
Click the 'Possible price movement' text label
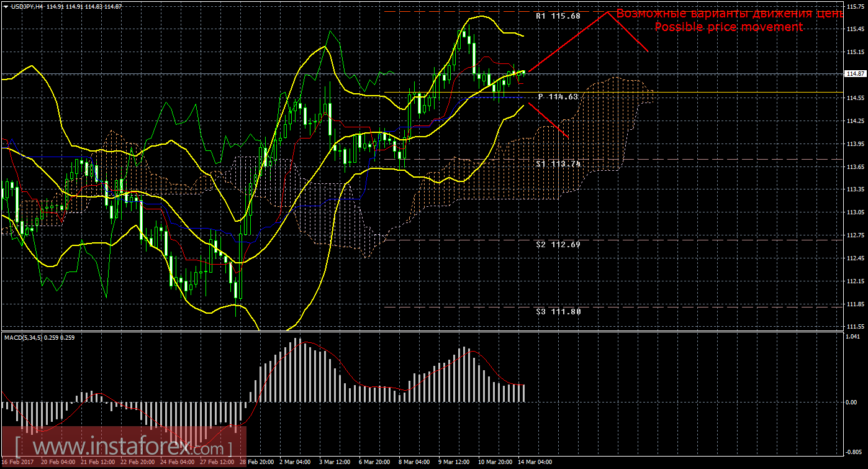pyautogui.click(x=728, y=27)
